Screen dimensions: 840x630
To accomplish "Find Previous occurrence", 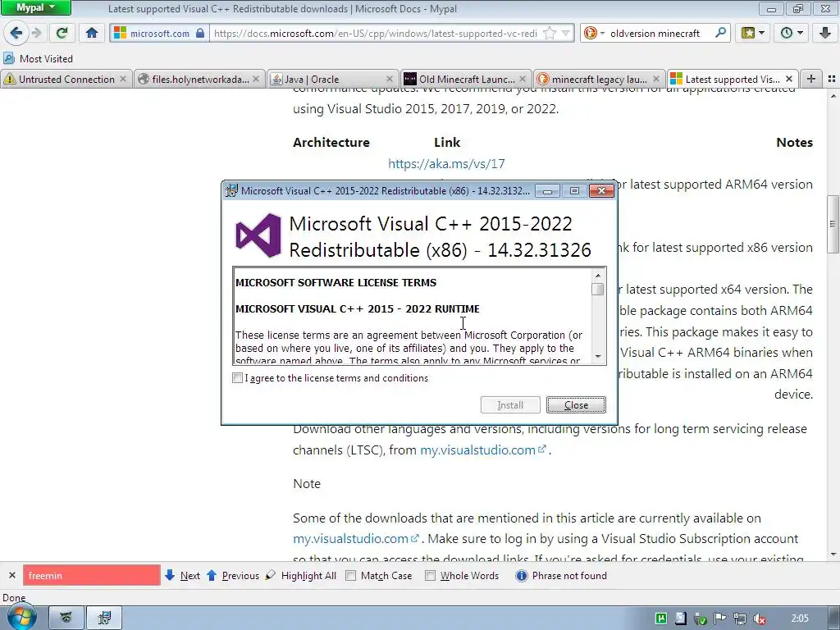I will click(233, 575).
